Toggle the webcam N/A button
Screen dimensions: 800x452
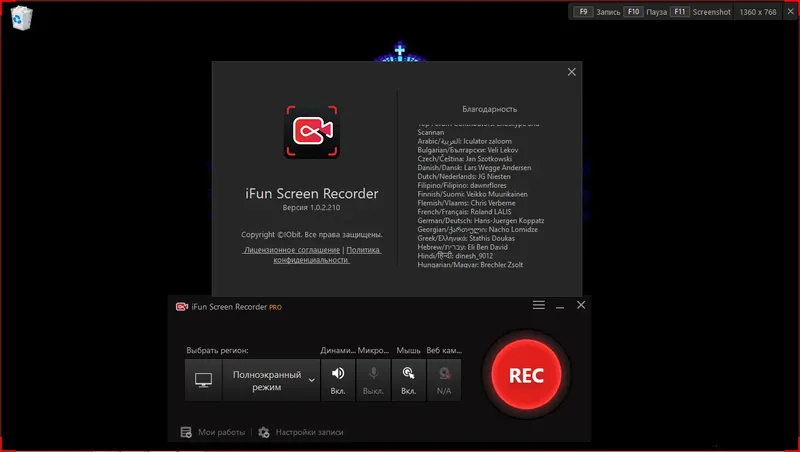coord(444,380)
